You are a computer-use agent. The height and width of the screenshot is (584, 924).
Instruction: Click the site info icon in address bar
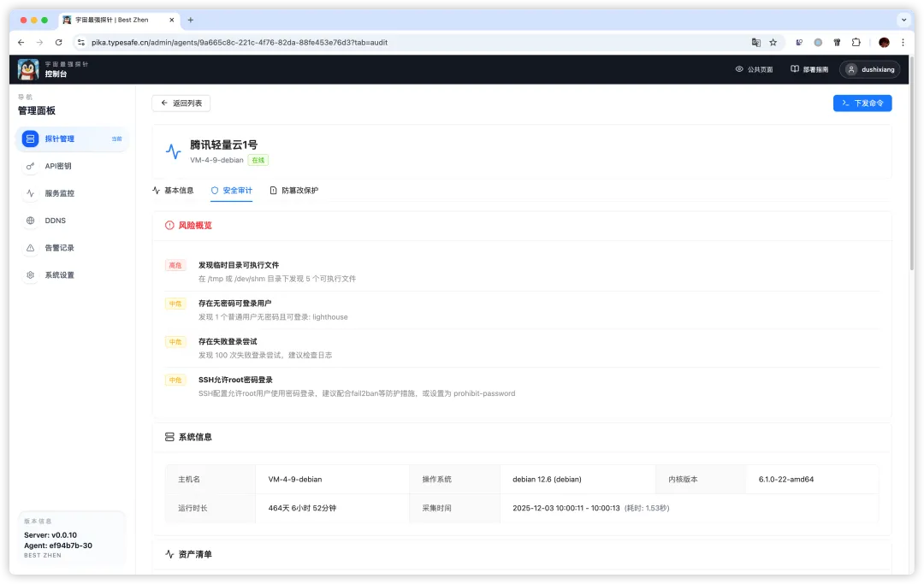tap(81, 43)
